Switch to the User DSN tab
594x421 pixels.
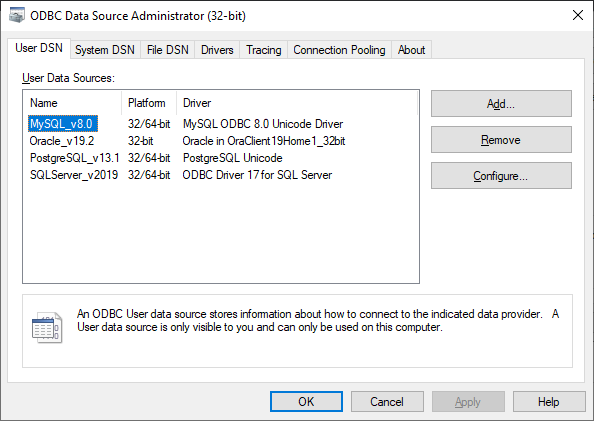pos(39,48)
